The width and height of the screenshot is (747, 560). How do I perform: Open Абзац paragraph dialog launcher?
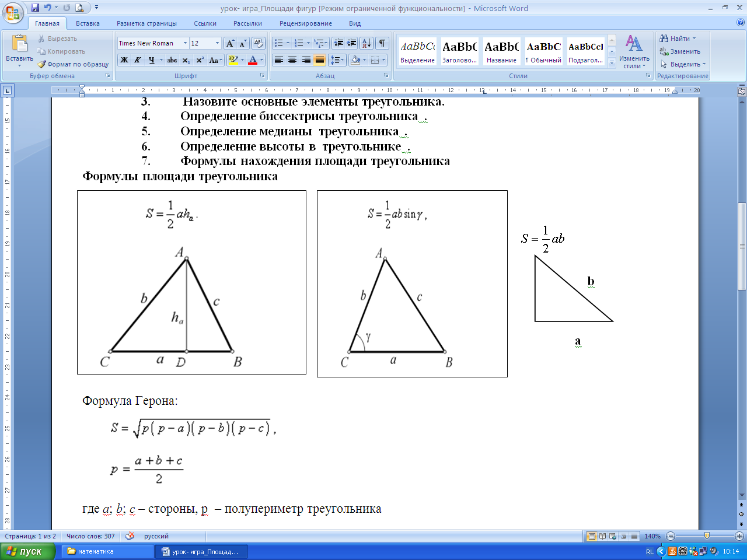[x=386, y=76]
